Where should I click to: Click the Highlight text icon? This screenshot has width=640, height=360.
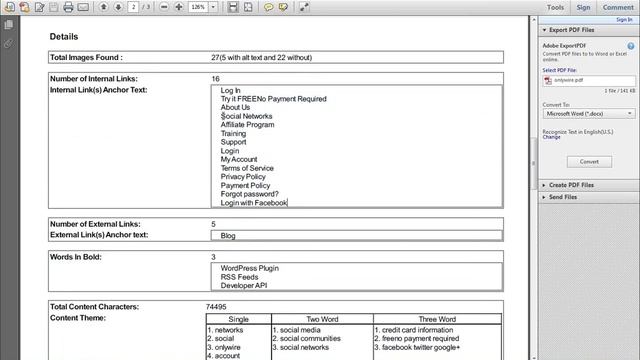click(283, 7)
